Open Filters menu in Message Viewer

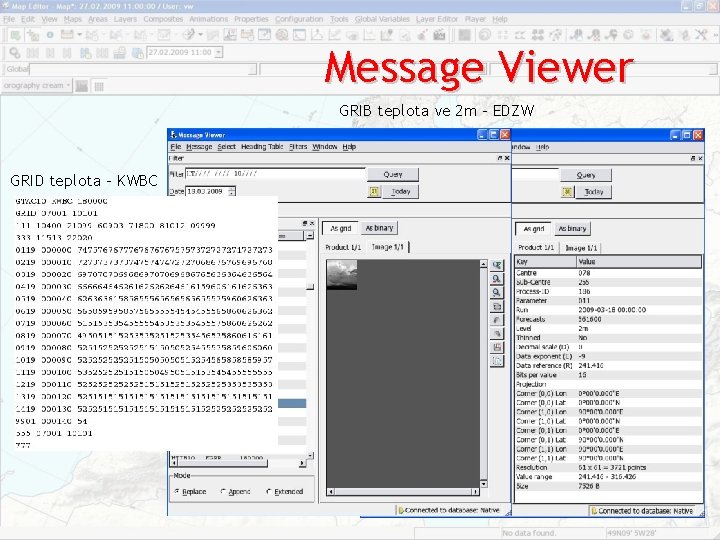pyautogui.click(x=298, y=147)
